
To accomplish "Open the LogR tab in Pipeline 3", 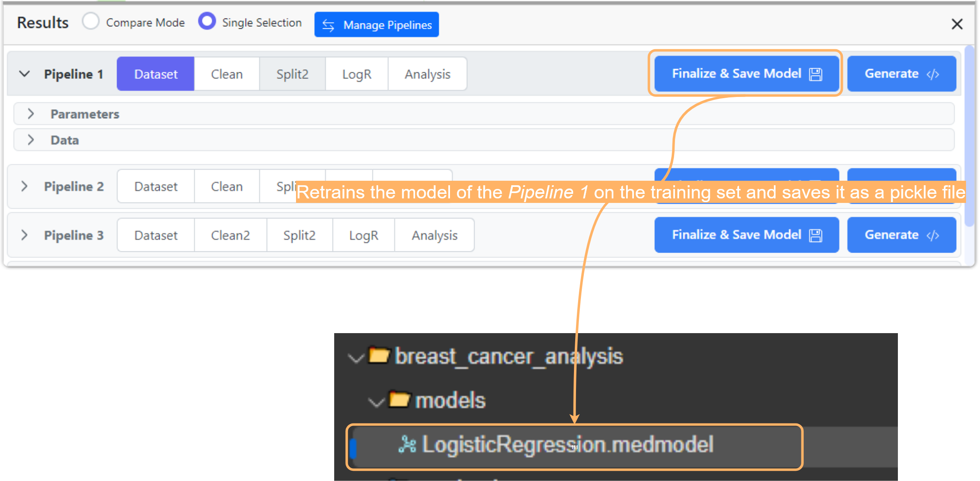I will (363, 235).
